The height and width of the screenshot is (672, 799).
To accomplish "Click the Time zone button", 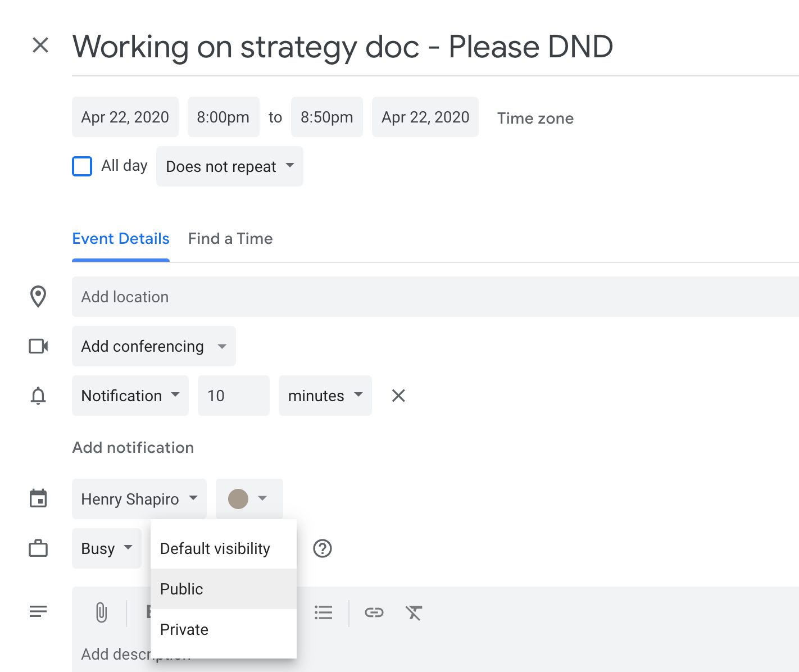I will coord(535,118).
